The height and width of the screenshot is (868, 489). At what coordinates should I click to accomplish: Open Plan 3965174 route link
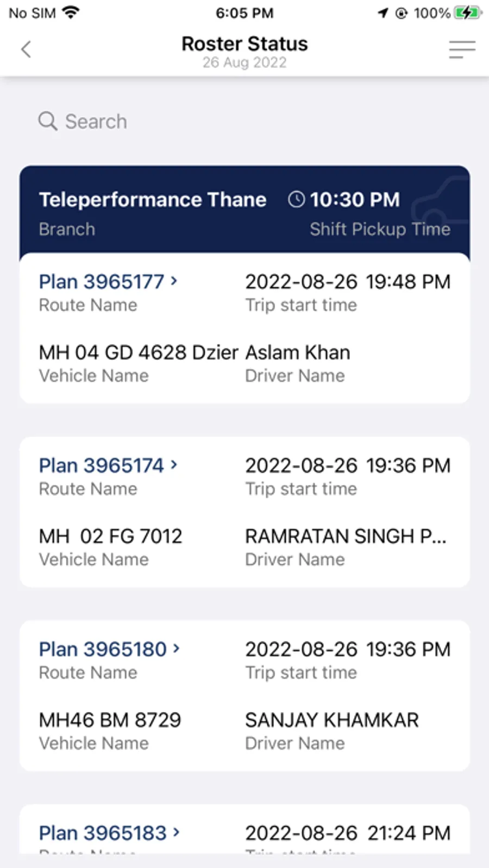102,465
